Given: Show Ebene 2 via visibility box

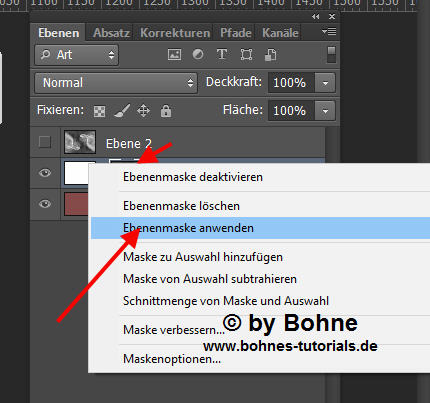Looking at the screenshot, I should 45,142.
